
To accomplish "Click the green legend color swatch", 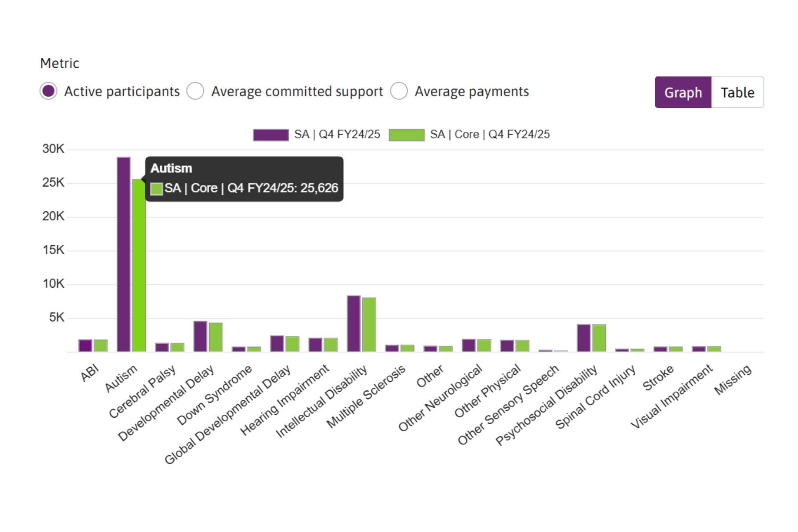I will (x=406, y=134).
